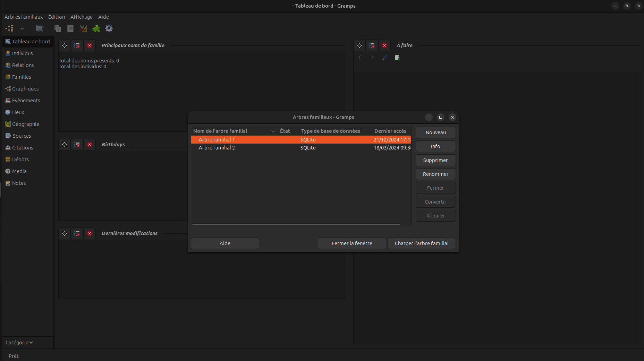The width and height of the screenshot is (644, 361).
Task: Open the Géographie view
Action: click(x=28, y=124)
